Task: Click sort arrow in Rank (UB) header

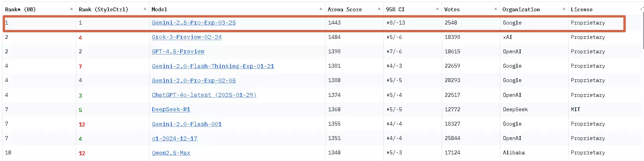Action: coord(71,9)
